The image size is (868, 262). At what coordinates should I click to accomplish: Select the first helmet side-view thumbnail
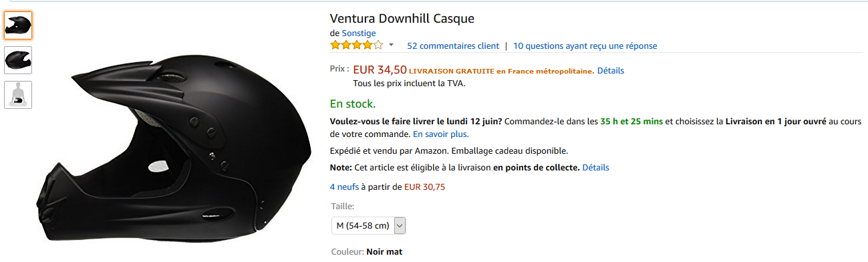point(18,25)
